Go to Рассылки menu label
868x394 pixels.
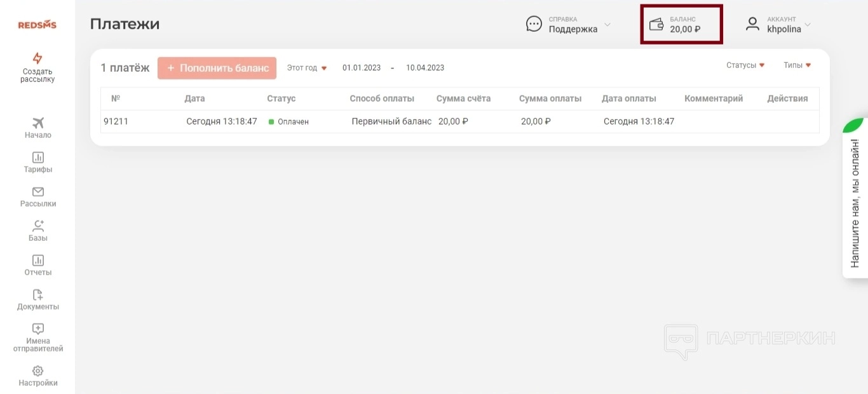[38, 204]
